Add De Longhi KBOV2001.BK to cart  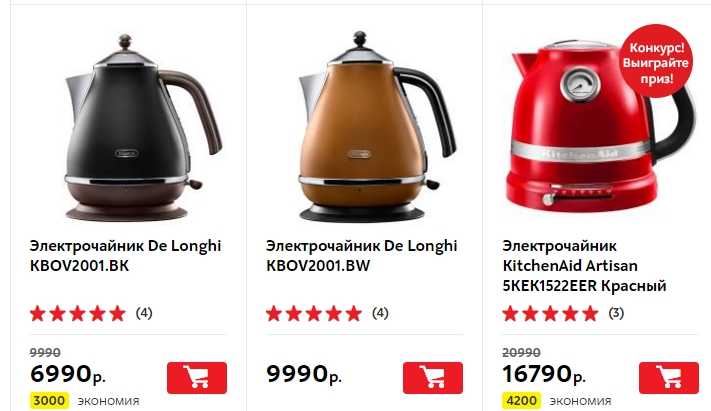coord(197,377)
